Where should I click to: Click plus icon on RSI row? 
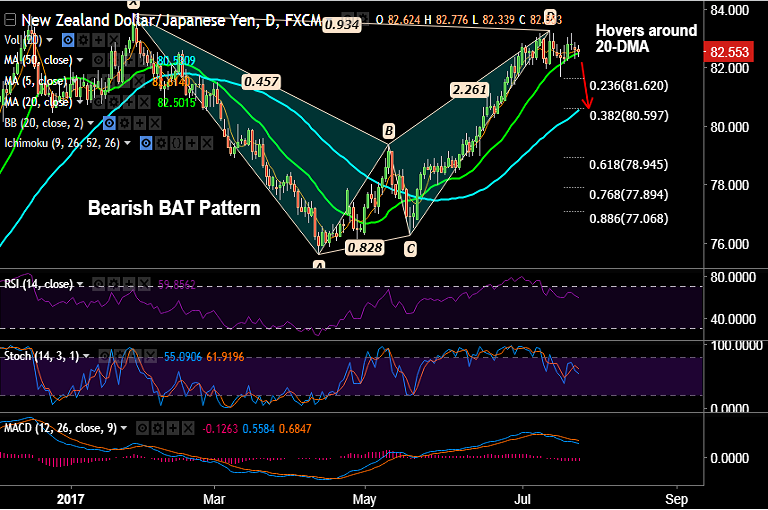pos(129,284)
